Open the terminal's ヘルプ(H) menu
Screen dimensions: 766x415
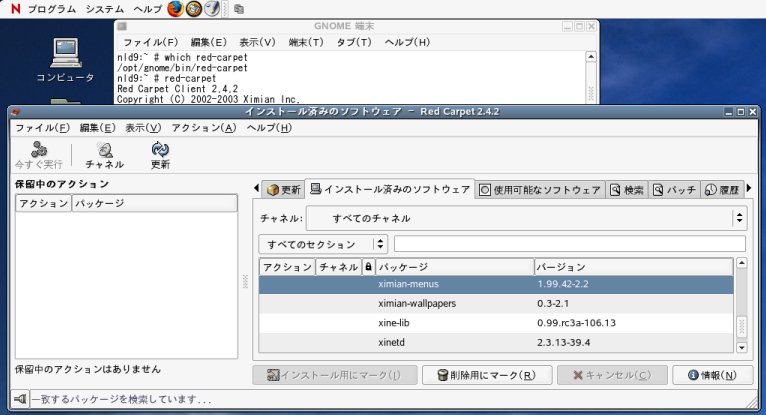tap(407, 42)
